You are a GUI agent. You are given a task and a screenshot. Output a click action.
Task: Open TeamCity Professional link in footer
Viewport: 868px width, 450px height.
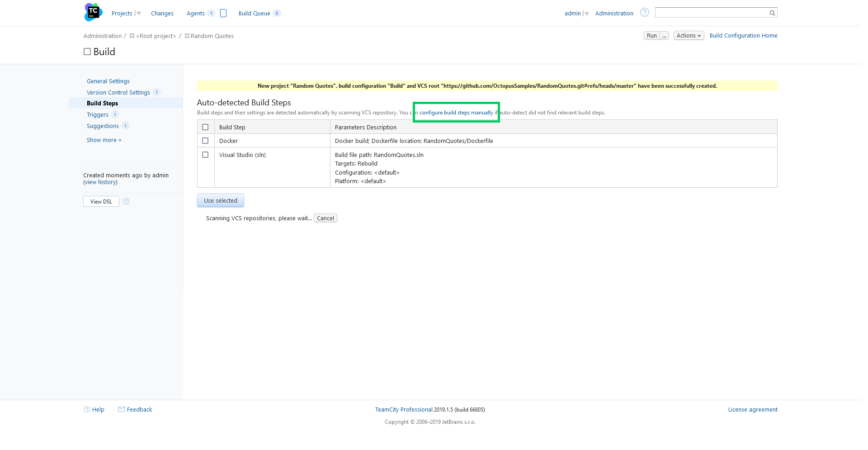click(404, 410)
